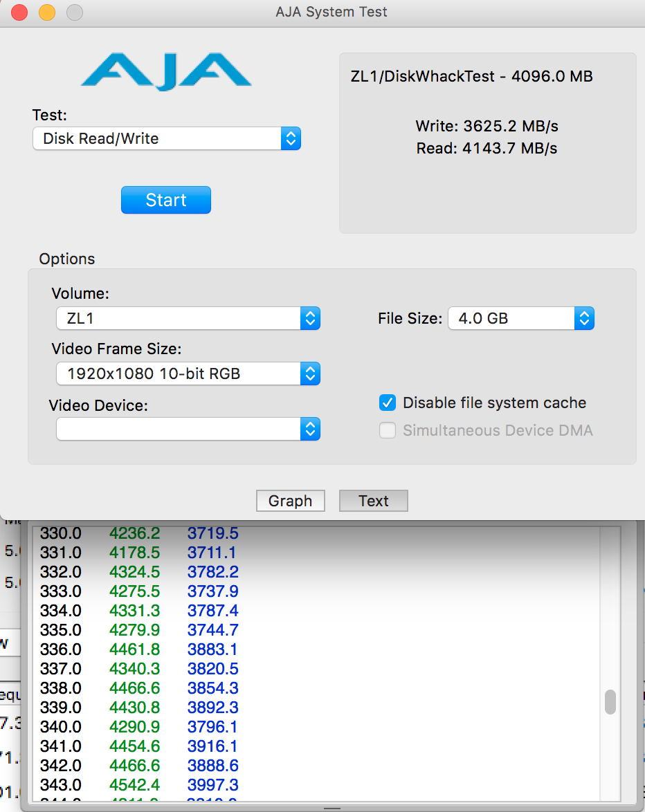Minimize the AJA System Test window
The height and width of the screenshot is (812, 645).
47,12
